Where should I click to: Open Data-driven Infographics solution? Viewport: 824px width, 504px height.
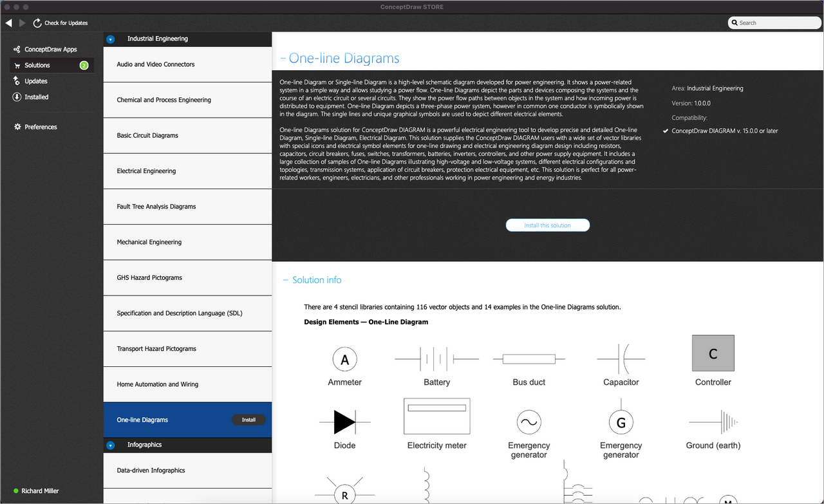187,471
